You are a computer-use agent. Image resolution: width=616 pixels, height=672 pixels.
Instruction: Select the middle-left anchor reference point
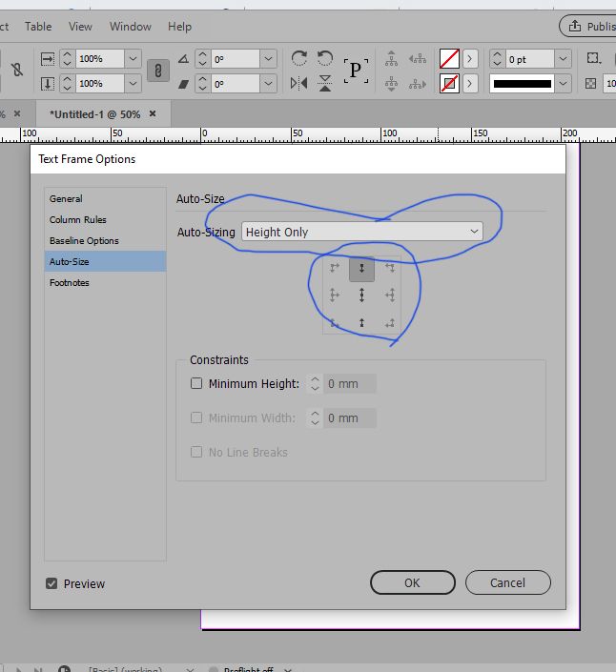tap(335, 295)
